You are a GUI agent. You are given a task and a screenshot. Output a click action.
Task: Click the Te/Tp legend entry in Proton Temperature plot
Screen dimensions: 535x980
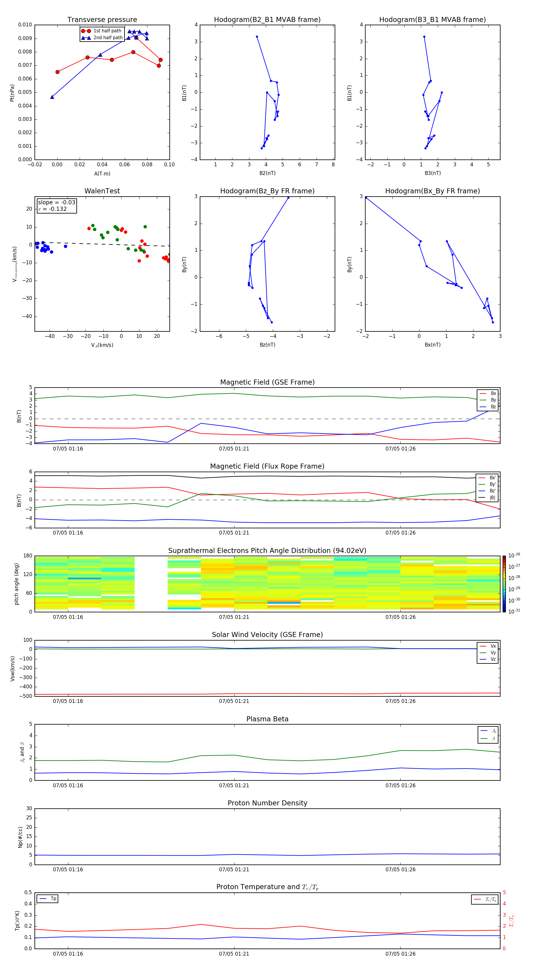pyautogui.click(x=485, y=899)
